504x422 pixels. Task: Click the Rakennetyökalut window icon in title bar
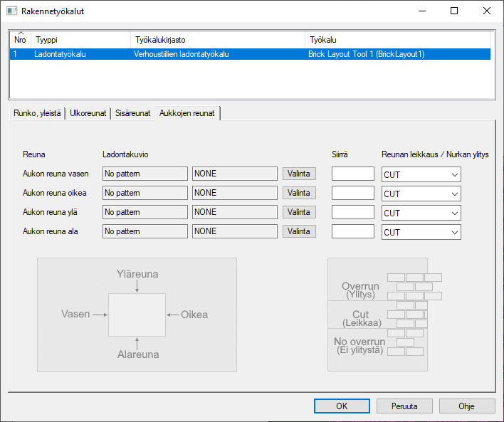click(x=12, y=11)
